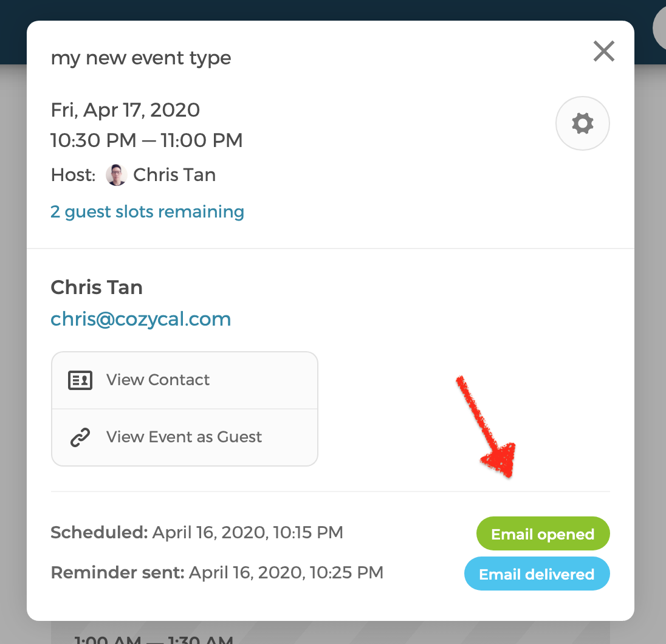This screenshot has width=666, height=644.
Task: Open event settings via gear icon
Action: (582, 123)
